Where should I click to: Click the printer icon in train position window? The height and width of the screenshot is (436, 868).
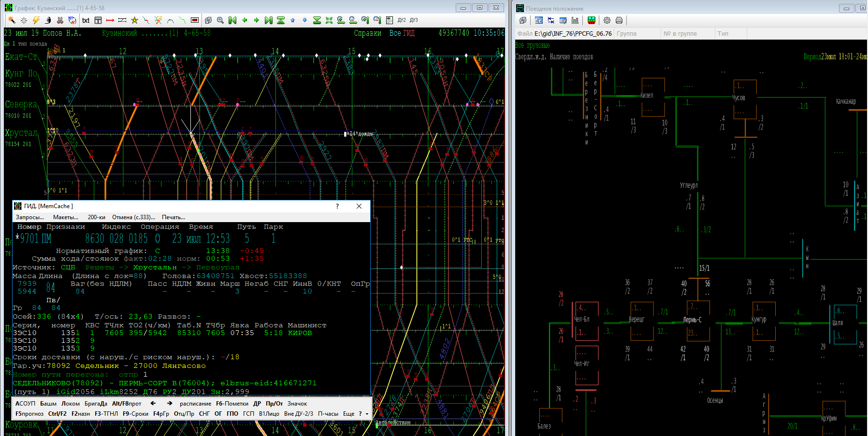coord(619,20)
